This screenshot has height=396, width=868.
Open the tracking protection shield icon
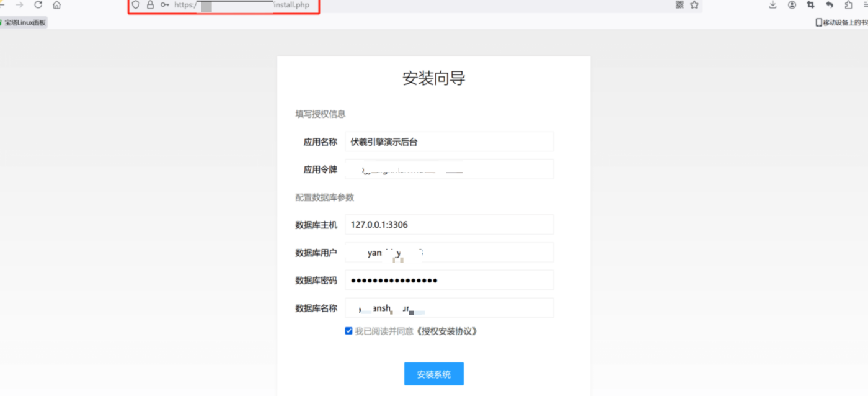coord(135,5)
